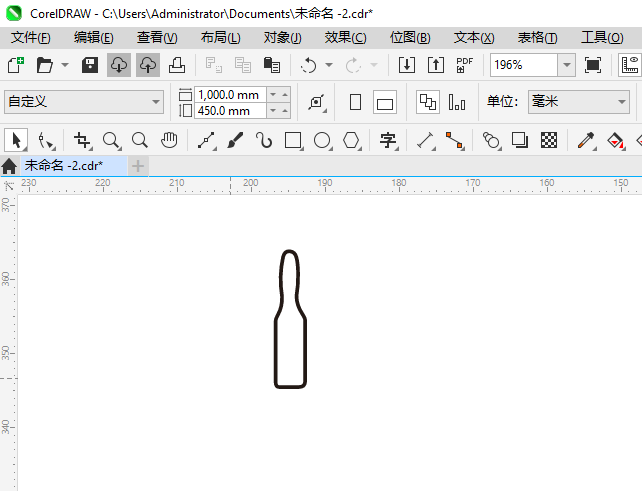
Task: Select the Polygon tool
Action: click(x=351, y=140)
